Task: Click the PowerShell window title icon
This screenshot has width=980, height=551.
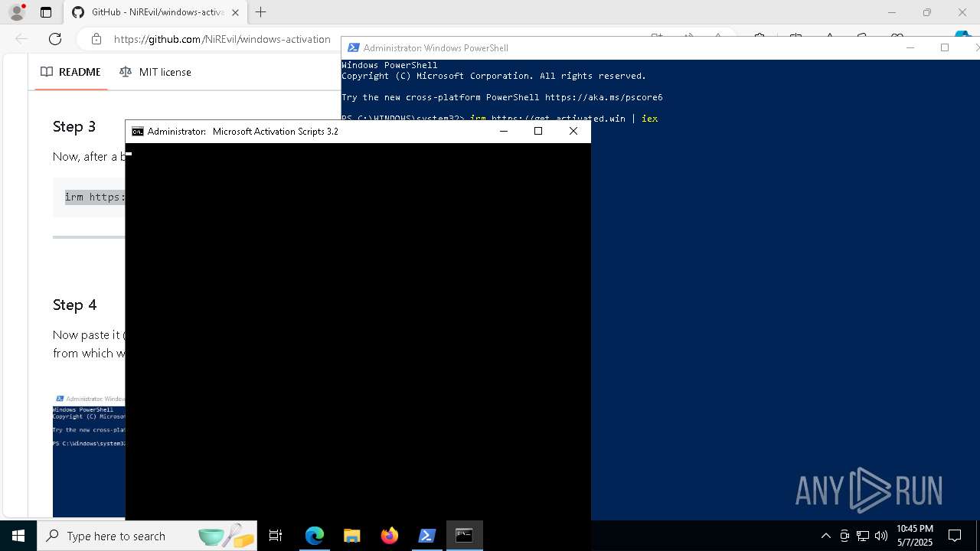Action: click(x=353, y=47)
